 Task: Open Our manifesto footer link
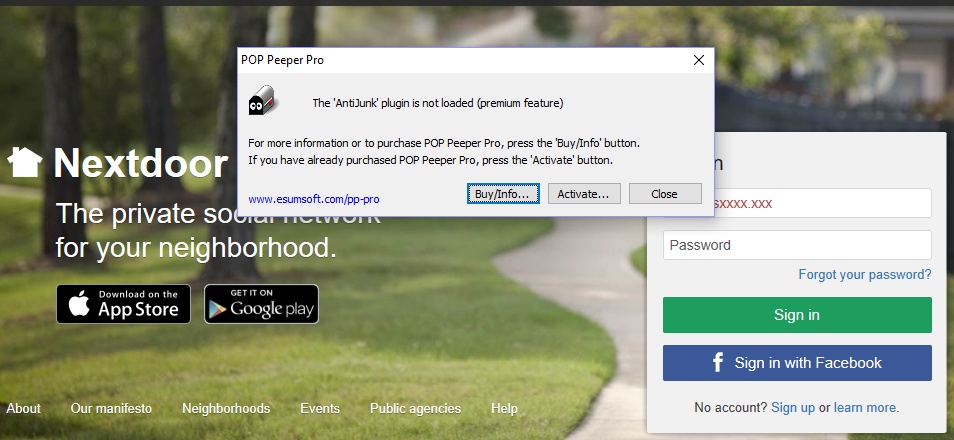(x=111, y=408)
